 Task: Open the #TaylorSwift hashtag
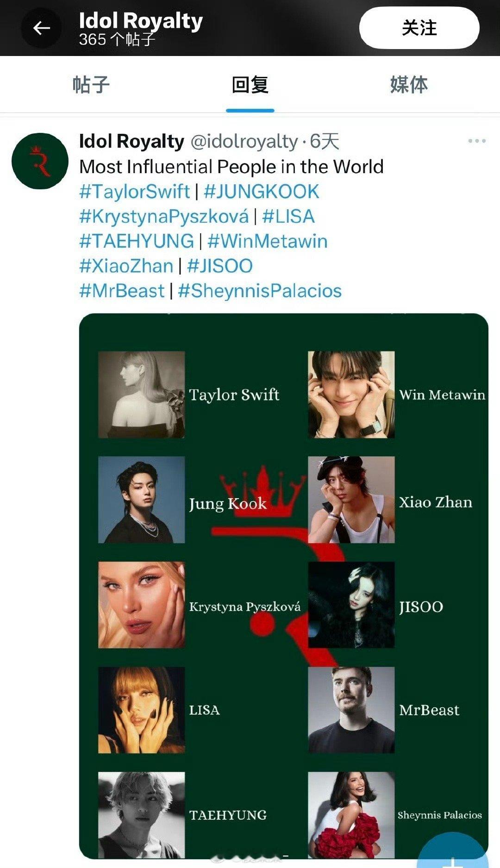134,192
